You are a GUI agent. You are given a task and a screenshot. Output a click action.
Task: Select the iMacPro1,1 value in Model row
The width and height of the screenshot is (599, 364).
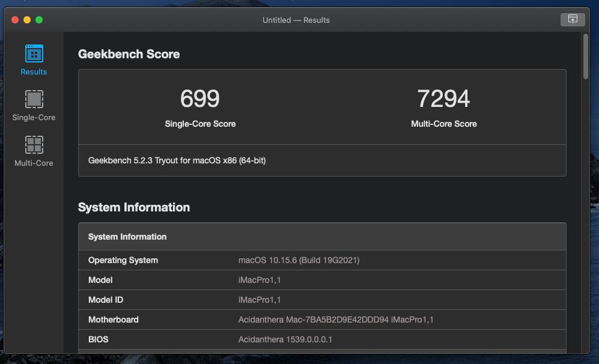coord(260,280)
